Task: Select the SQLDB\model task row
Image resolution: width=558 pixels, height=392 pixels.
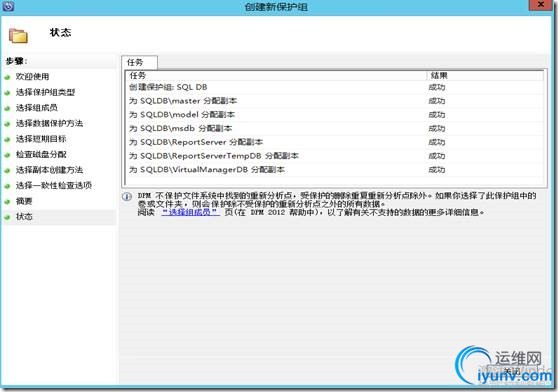Action: (335, 115)
